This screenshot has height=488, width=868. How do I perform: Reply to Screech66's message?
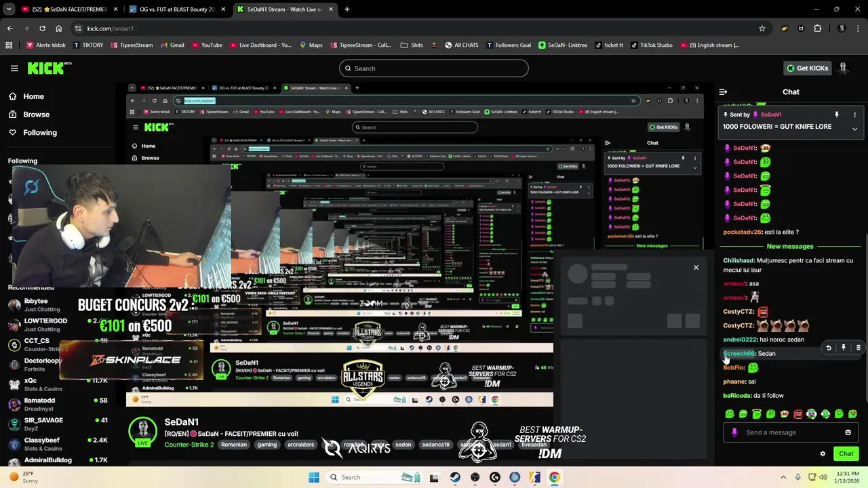(829, 348)
